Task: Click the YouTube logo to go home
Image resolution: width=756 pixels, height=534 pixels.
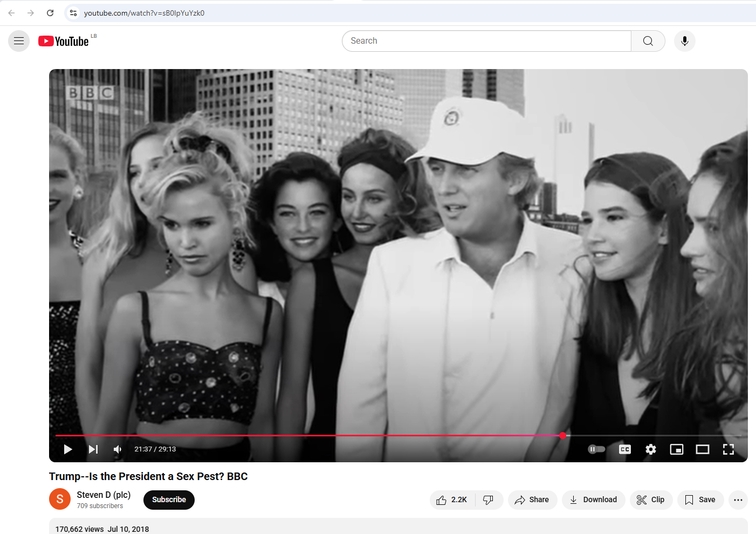Action: point(64,42)
